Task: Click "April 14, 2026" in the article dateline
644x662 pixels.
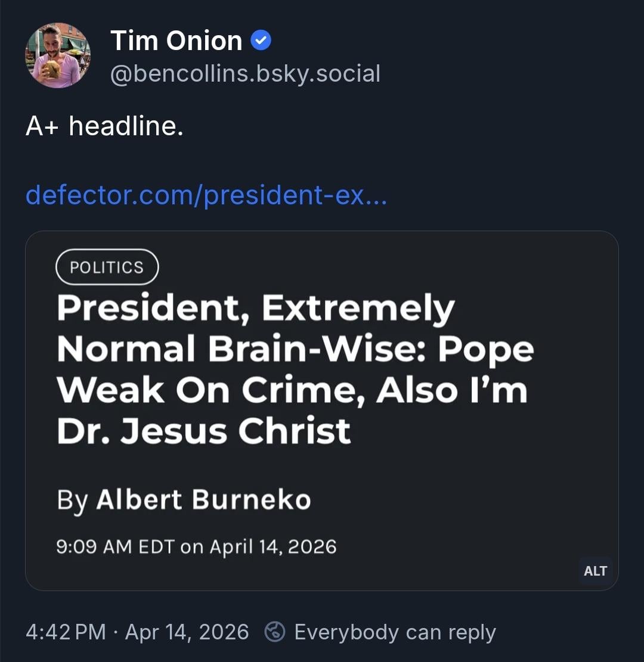Action: coord(273,546)
